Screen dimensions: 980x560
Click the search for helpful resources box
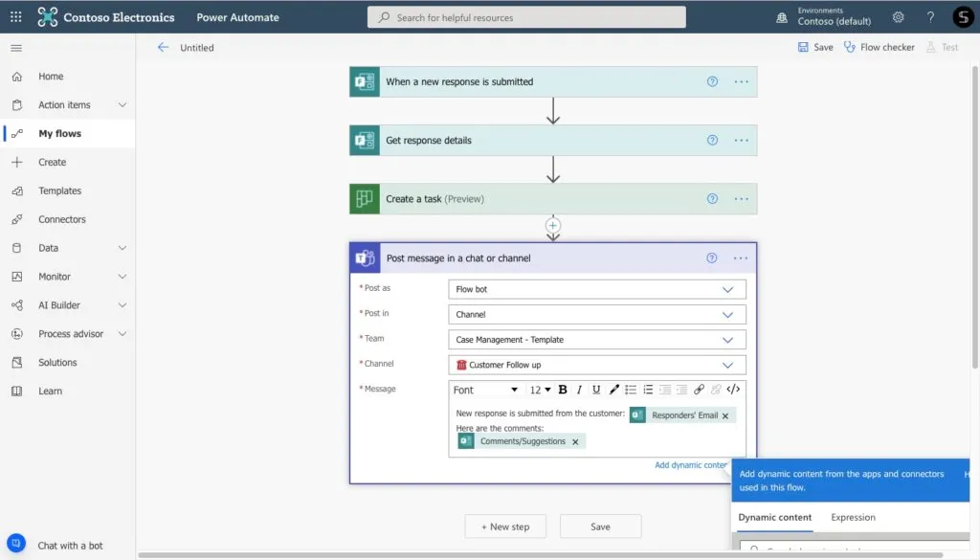[526, 17]
